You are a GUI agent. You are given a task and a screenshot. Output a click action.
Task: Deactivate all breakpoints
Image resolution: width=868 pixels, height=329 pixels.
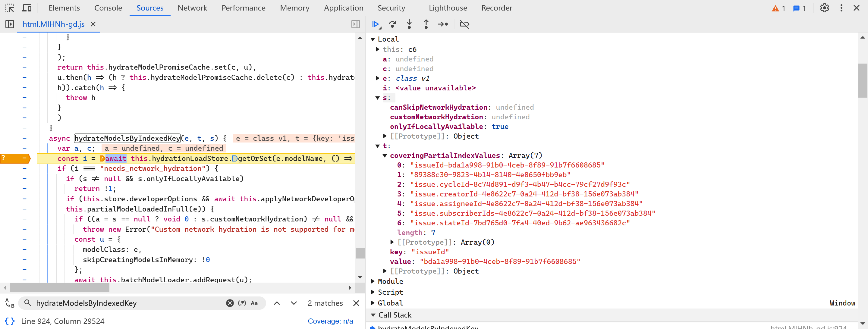[x=464, y=24]
